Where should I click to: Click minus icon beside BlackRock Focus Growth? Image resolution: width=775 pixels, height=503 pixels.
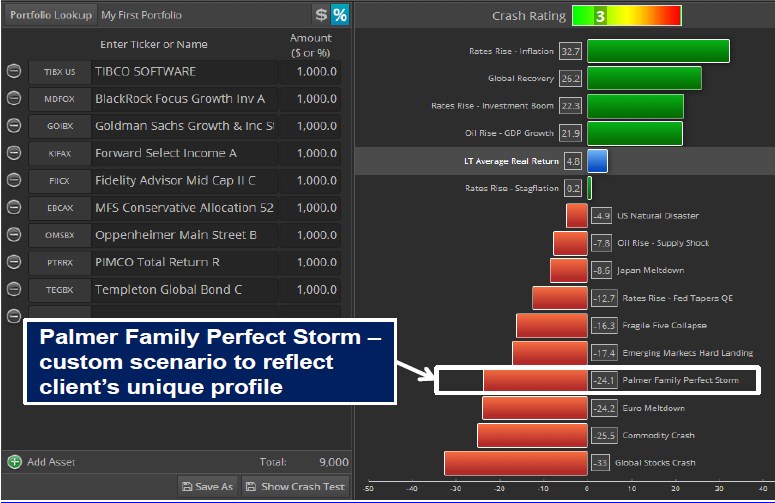[x=14, y=99]
